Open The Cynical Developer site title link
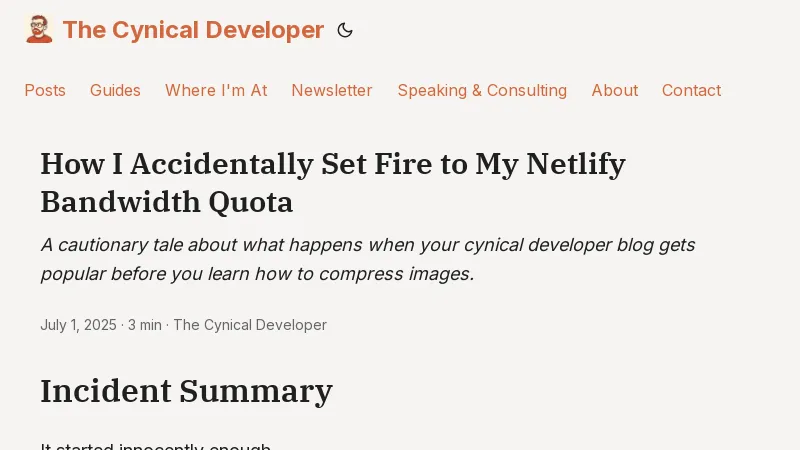Image resolution: width=800 pixels, height=450 pixels. [x=193, y=30]
